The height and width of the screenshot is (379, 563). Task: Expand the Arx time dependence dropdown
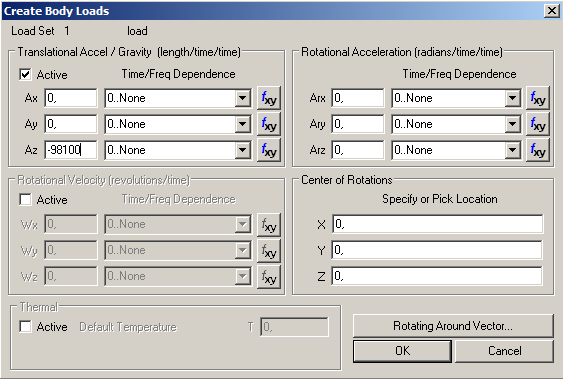tap(512, 98)
